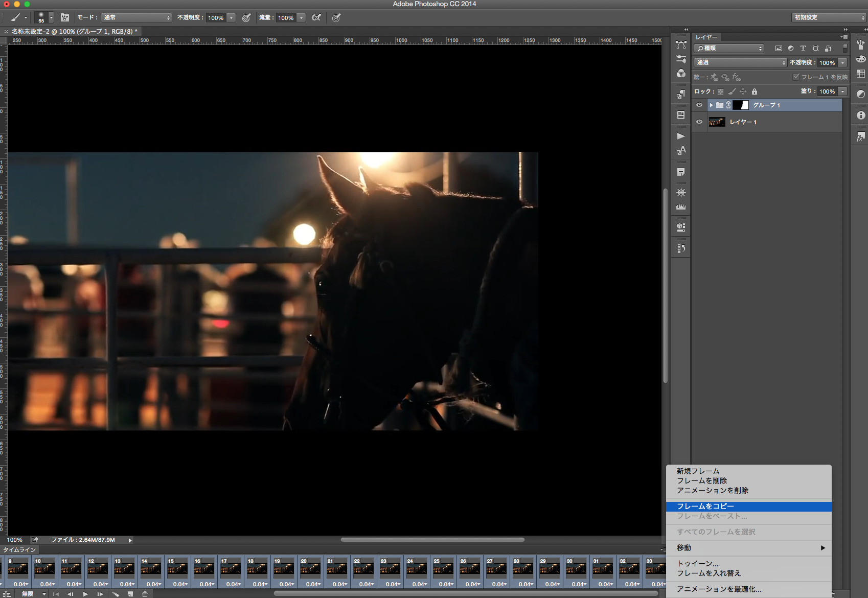This screenshot has width=868, height=598.
Task: Open the 移動 submenu
Action: point(749,548)
